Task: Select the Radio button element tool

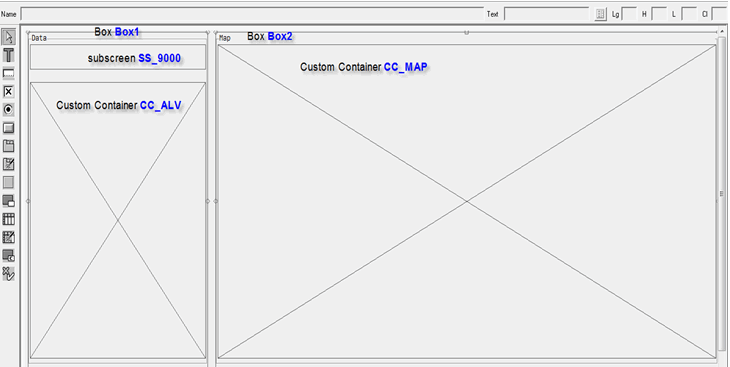Action: point(9,109)
